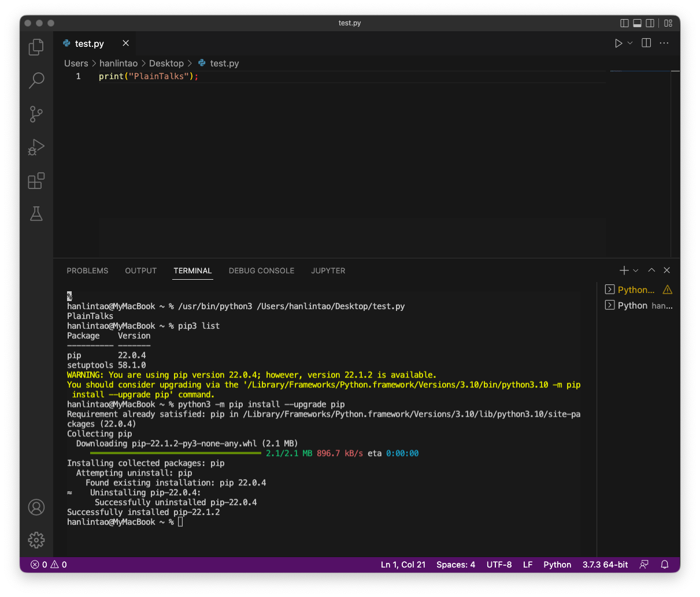Toggle the bottom panel layout icon
The height and width of the screenshot is (597, 700).
(x=637, y=23)
